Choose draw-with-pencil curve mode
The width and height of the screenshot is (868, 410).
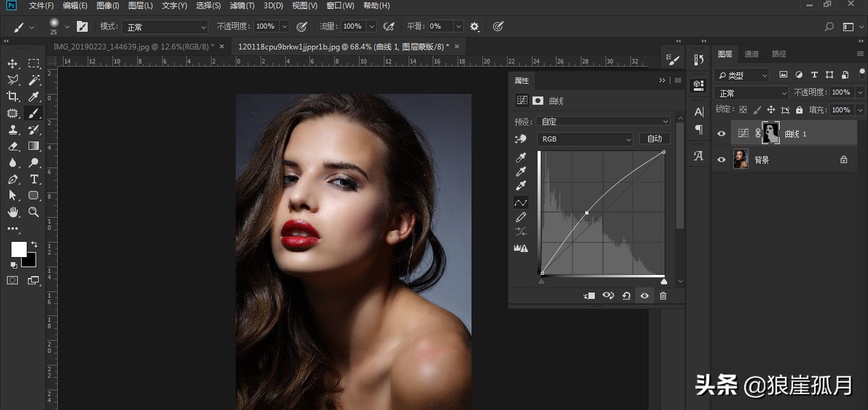coord(521,217)
